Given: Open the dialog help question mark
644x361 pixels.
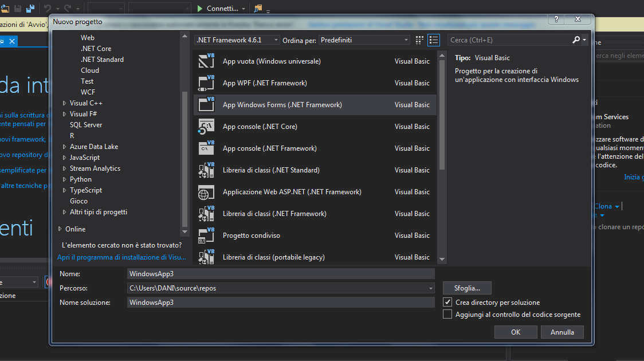Looking at the screenshot, I should (556, 19).
